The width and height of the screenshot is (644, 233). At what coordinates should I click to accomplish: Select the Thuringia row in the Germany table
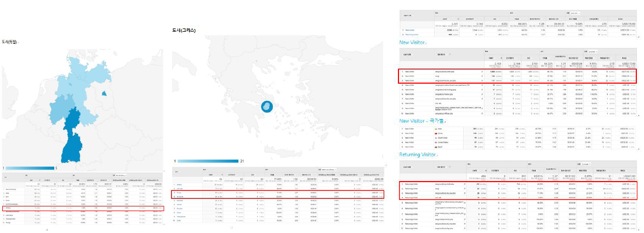click(83, 223)
